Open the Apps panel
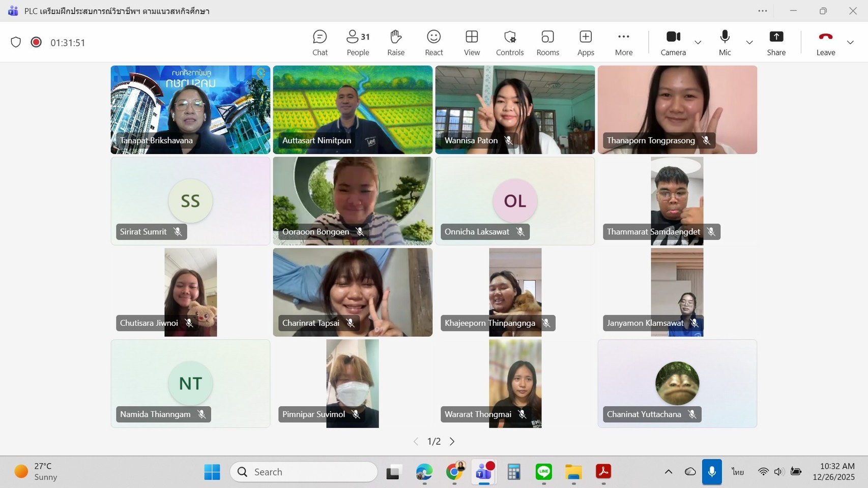Viewport: 868px width, 488px height. click(586, 43)
